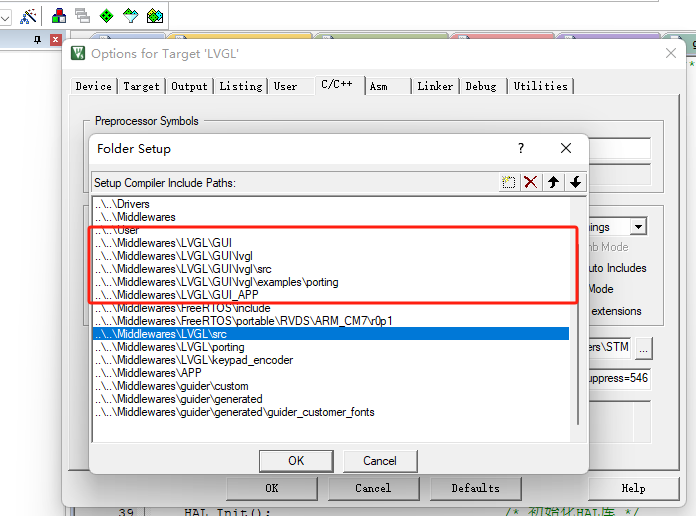Click Cancel in Folder Setup dialog

(x=380, y=461)
